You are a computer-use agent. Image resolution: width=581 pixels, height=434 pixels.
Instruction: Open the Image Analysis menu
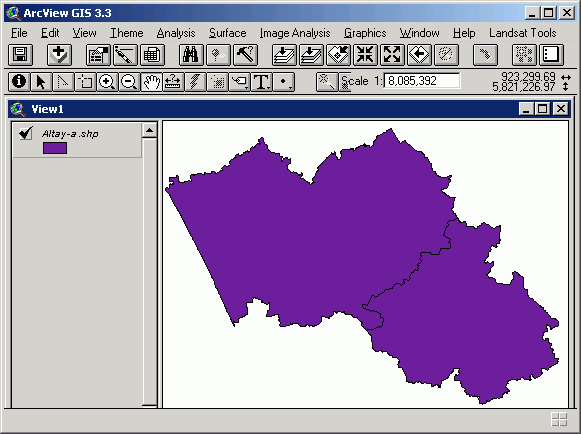[x=295, y=33]
